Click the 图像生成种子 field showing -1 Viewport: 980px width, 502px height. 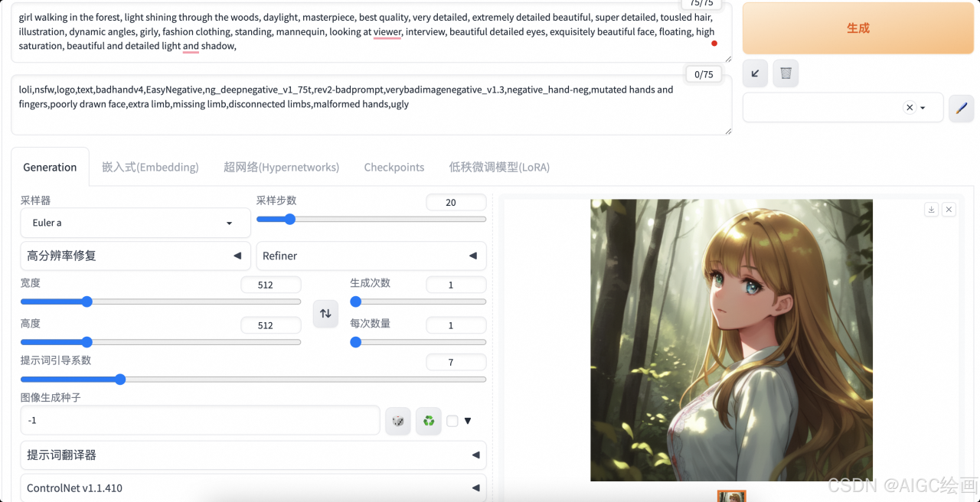pyautogui.click(x=200, y=420)
